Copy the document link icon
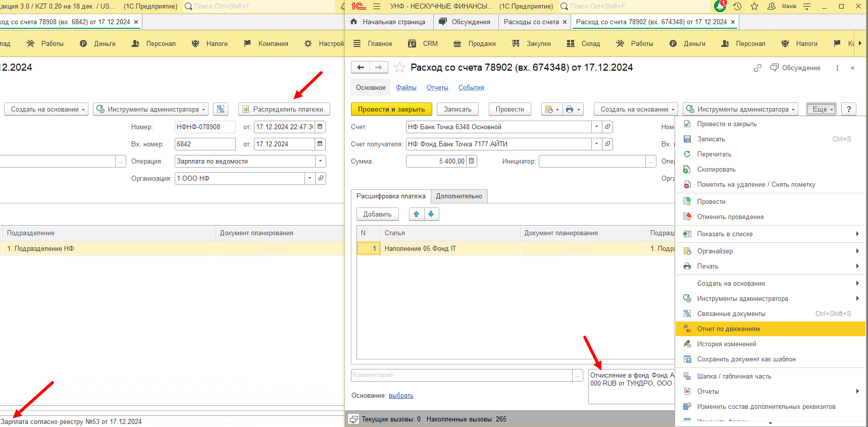Screen dimensions: 868x427 757,68
